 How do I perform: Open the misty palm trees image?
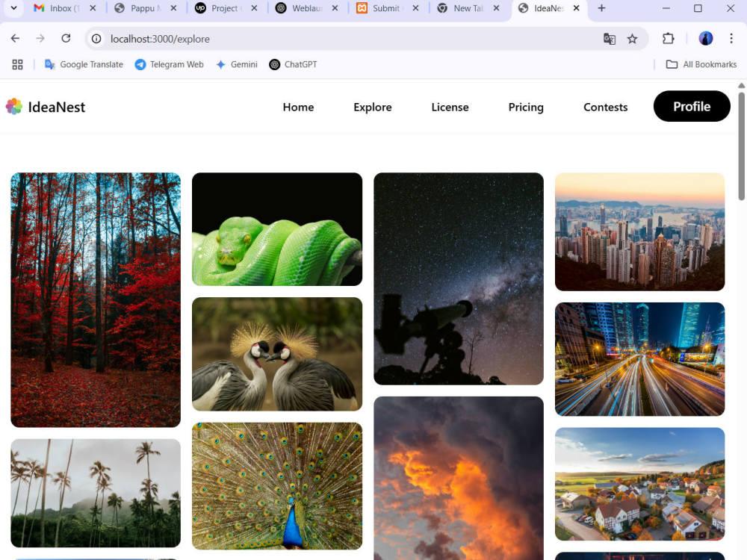point(96,493)
